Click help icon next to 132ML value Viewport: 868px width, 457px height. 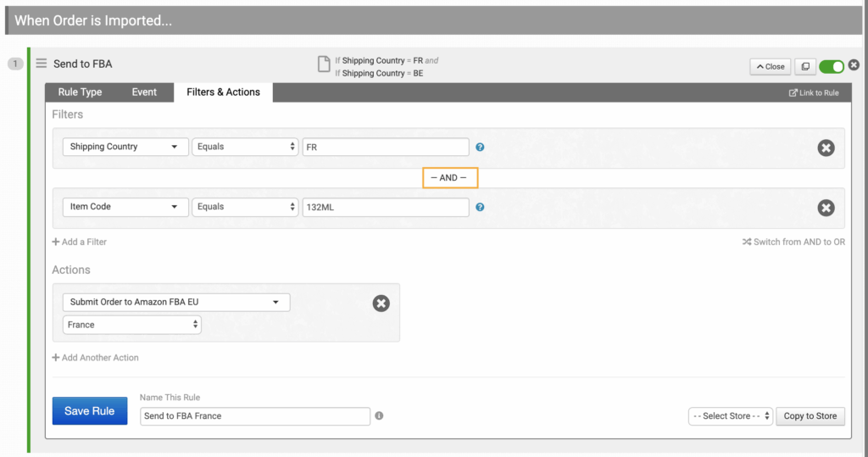coord(480,207)
